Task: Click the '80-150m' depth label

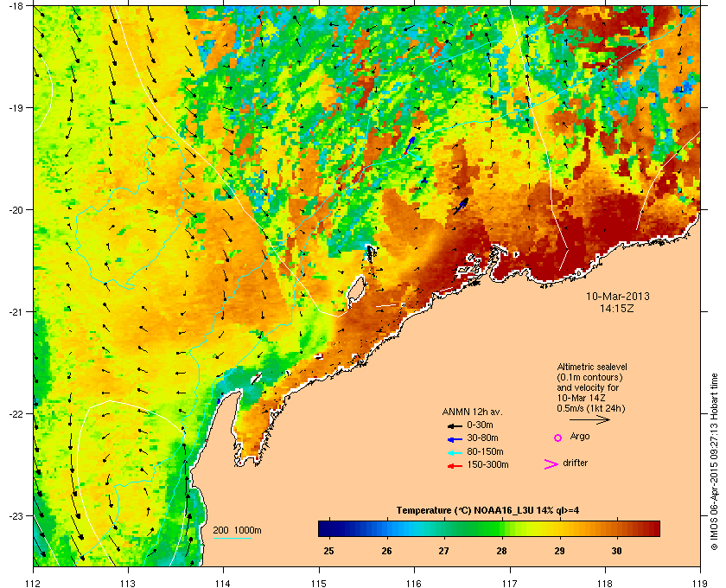Action: [x=485, y=451]
